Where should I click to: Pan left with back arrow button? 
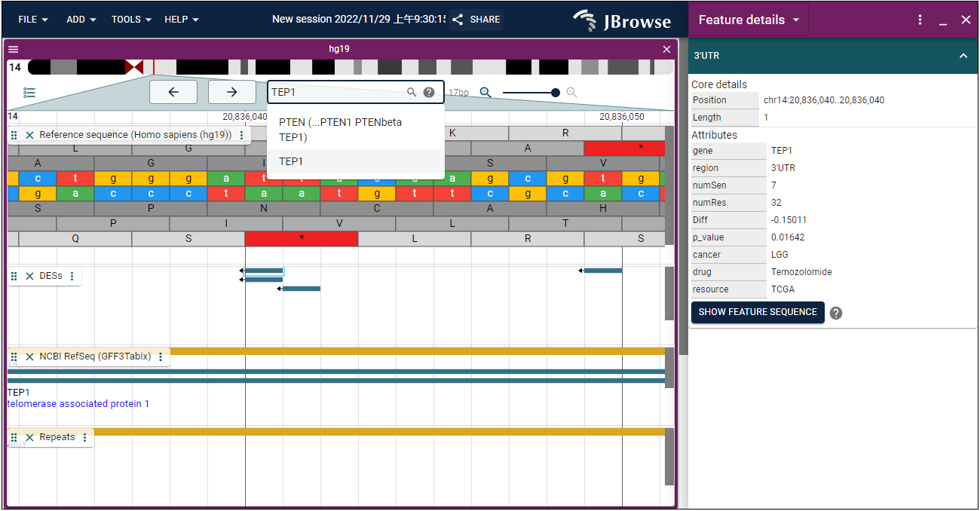[x=173, y=92]
